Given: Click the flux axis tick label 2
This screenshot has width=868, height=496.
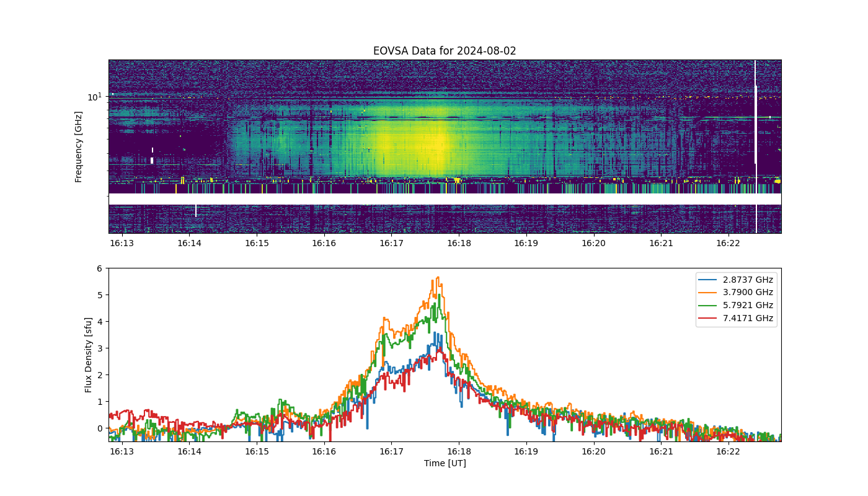Looking at the screenshot, I should [x=99, y=375].
